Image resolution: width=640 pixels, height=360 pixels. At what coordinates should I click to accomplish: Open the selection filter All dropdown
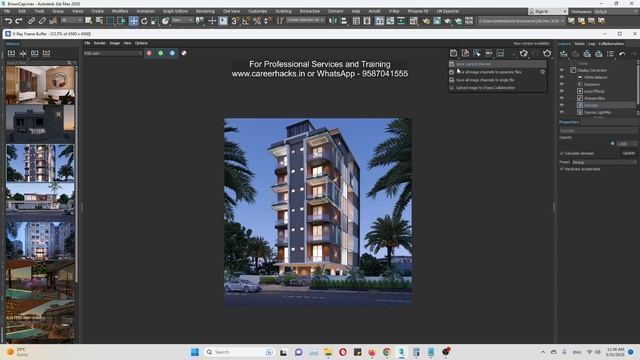click(71, 20)
